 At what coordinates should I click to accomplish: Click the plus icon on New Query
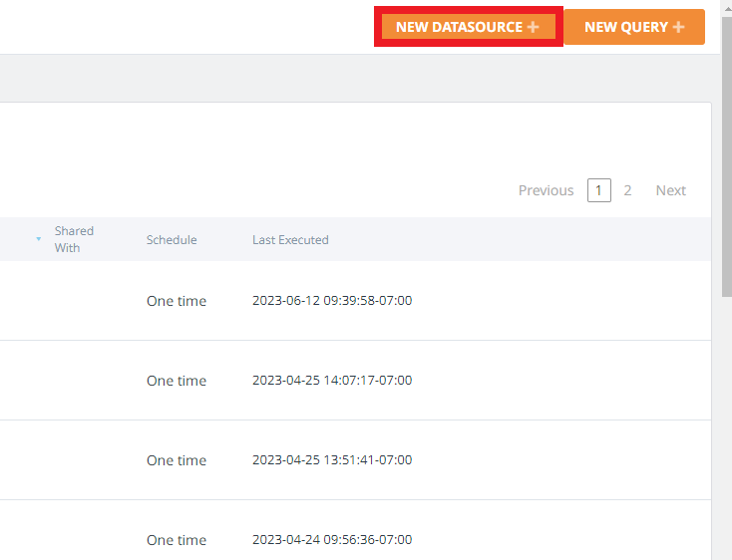[679, 27]
